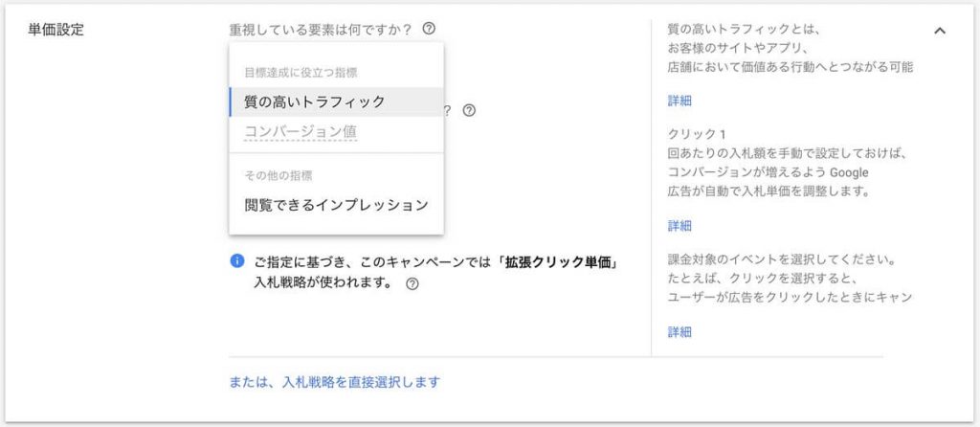Open 詳細 link below the クリック 1 explanation

(x=679, y=226)
